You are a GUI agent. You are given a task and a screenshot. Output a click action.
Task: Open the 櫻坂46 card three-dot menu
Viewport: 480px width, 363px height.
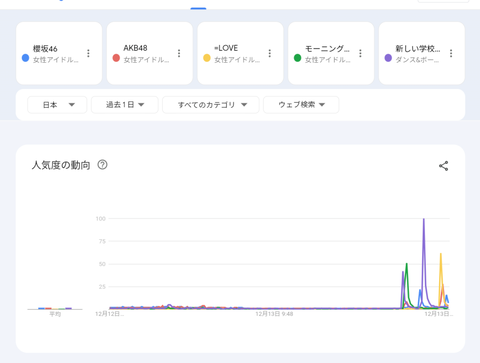click(x=88, y=53)
